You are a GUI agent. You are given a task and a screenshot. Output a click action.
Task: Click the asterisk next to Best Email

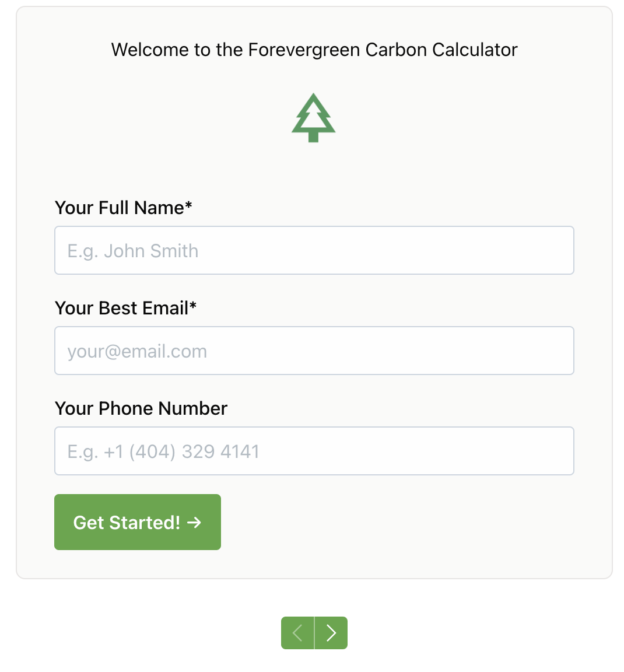[193, 306]
